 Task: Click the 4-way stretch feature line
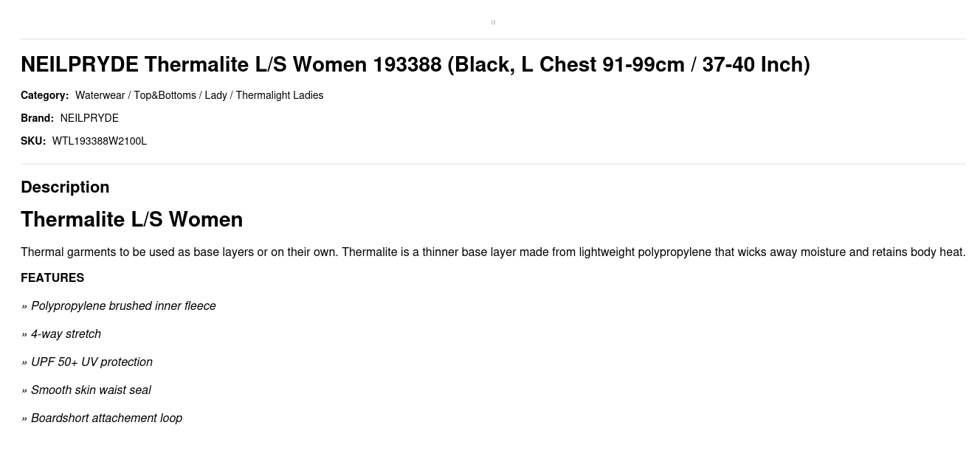coord(66,334)
